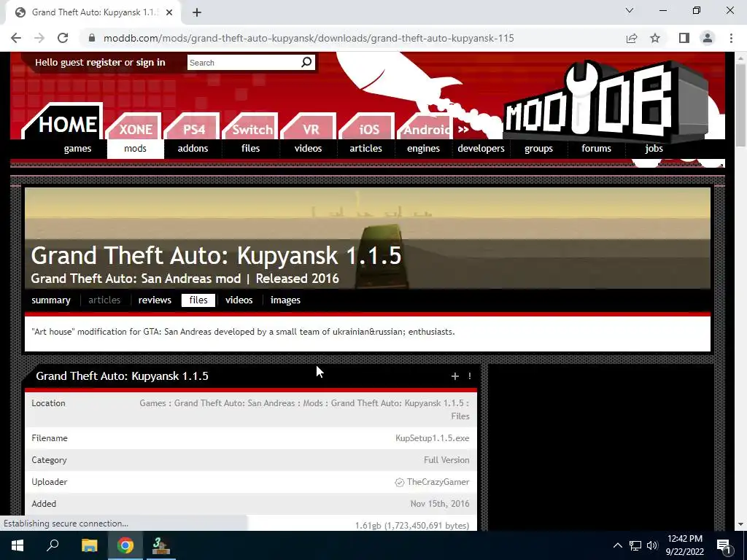Click the Grand Theft Auto: San Andreas breadcrumb link
This screenshot has height=560, width=747.
pos(234,403)
